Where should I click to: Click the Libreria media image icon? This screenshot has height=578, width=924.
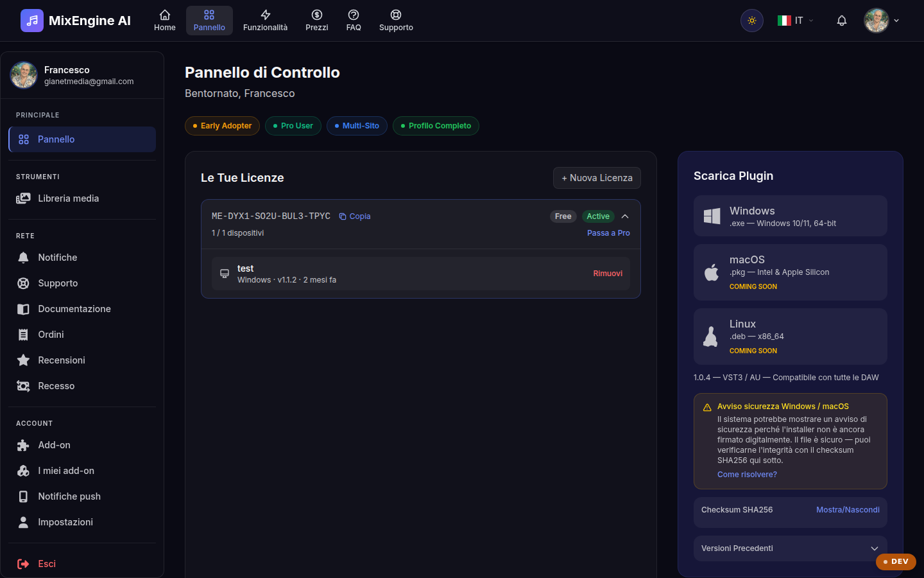tap(23, 198)
